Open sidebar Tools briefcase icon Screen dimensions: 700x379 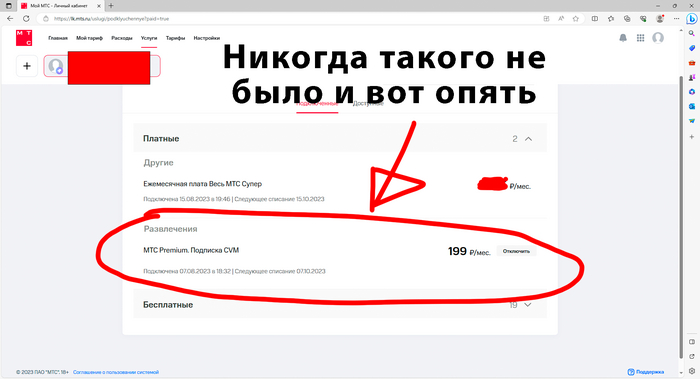coord(692,63)
